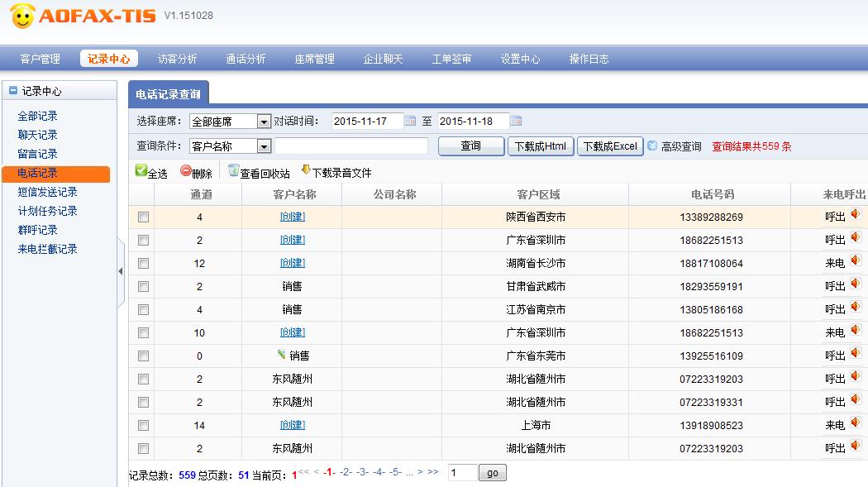
Task: Click the select all green check icon
Action: tap(141, 171)
